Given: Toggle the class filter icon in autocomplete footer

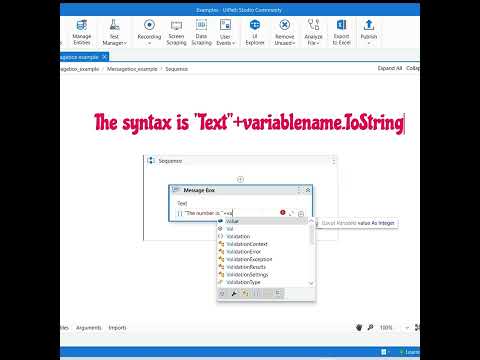Looking at the screenshot, I should 245,293.
